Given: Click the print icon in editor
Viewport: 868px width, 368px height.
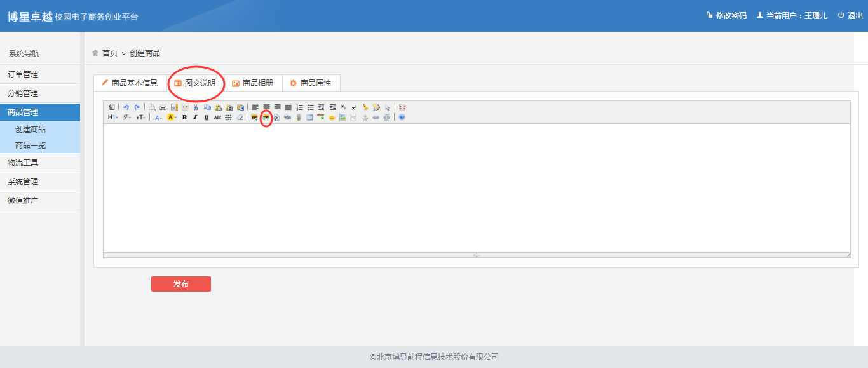Looking at the screenshot, I should pyautogui.click(x=163, y=107).
